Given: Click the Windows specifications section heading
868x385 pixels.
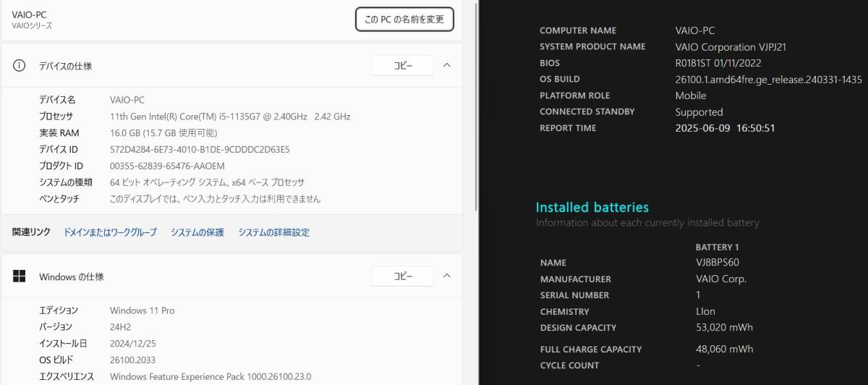Looking at the screenshot, I should (72, 276).
